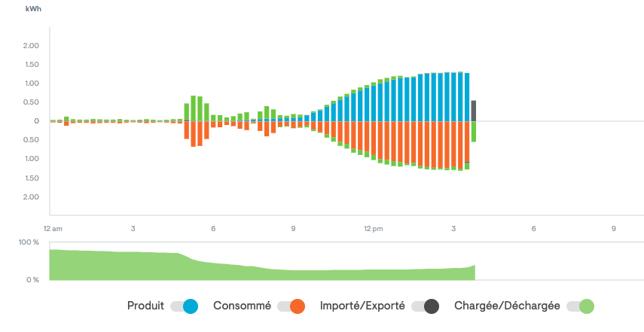The image size is (644, 332).
Task: Select the "Importé/Exporté" legend label
Action: point(362,306)
